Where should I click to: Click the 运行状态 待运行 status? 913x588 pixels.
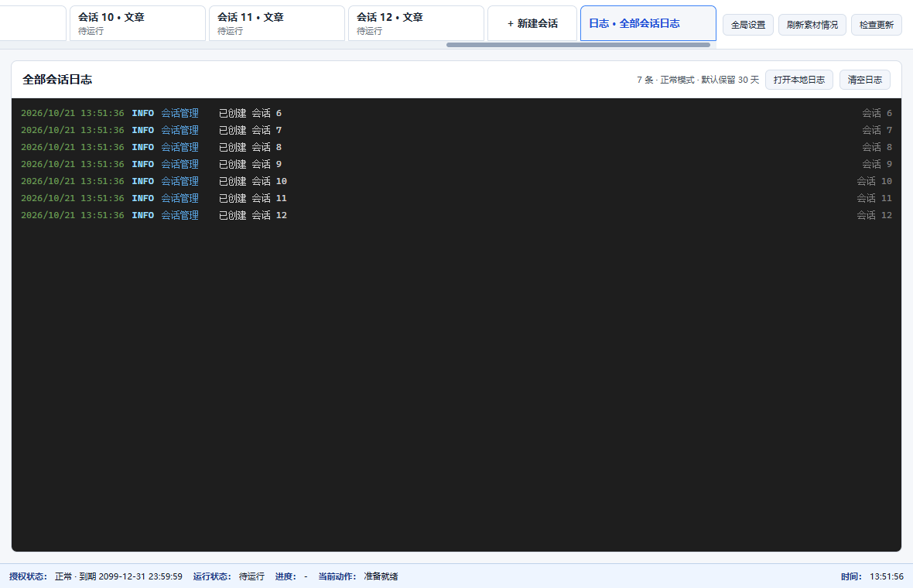click(x=229, y=576)
